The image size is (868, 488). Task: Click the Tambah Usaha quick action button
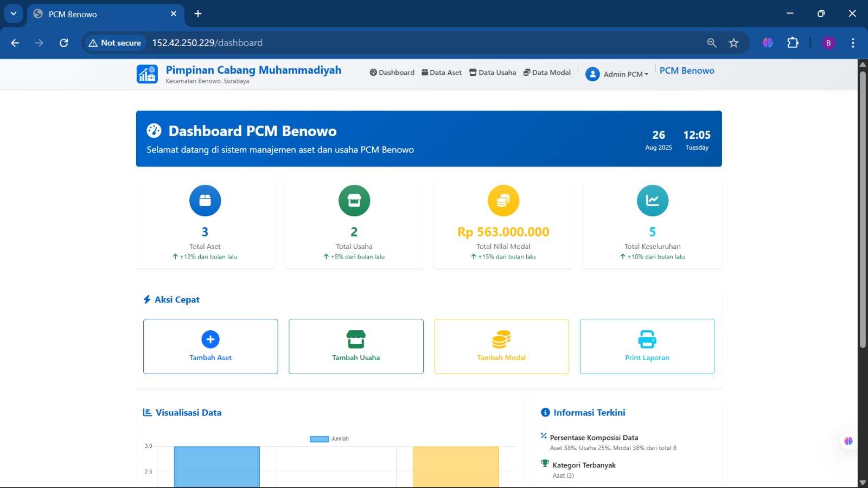click(356, 346)
